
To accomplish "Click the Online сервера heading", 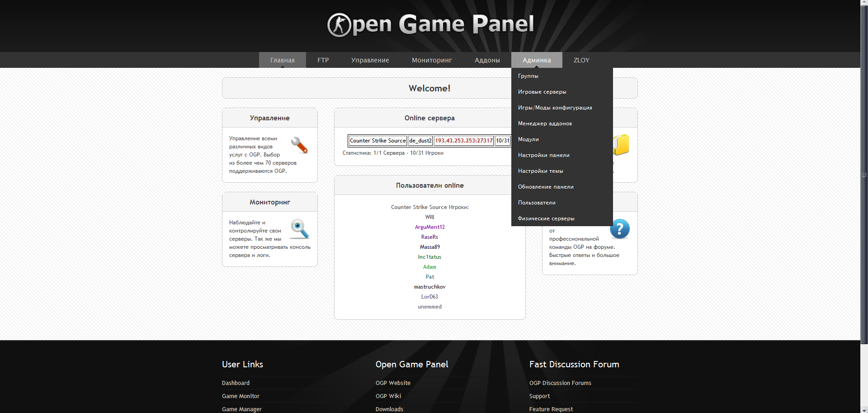I will 429,118.
